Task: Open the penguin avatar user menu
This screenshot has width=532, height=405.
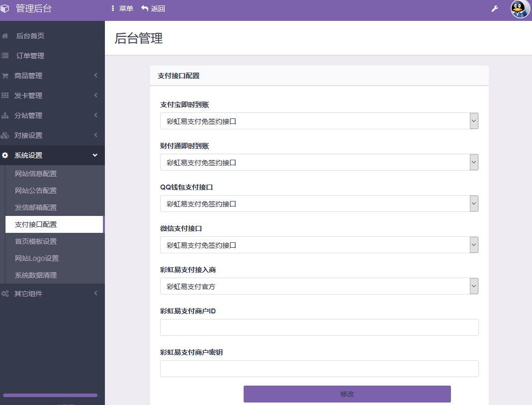Action: point(520,9)
